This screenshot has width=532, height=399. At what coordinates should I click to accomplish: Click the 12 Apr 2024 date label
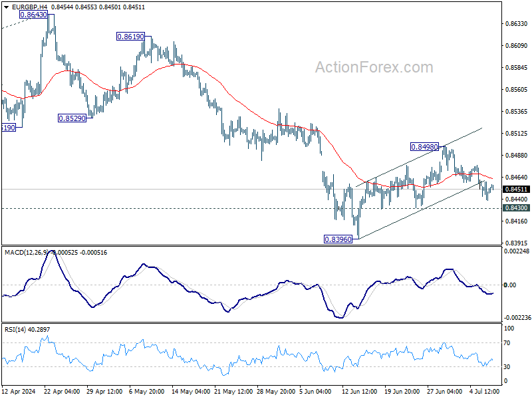point(19,392)
